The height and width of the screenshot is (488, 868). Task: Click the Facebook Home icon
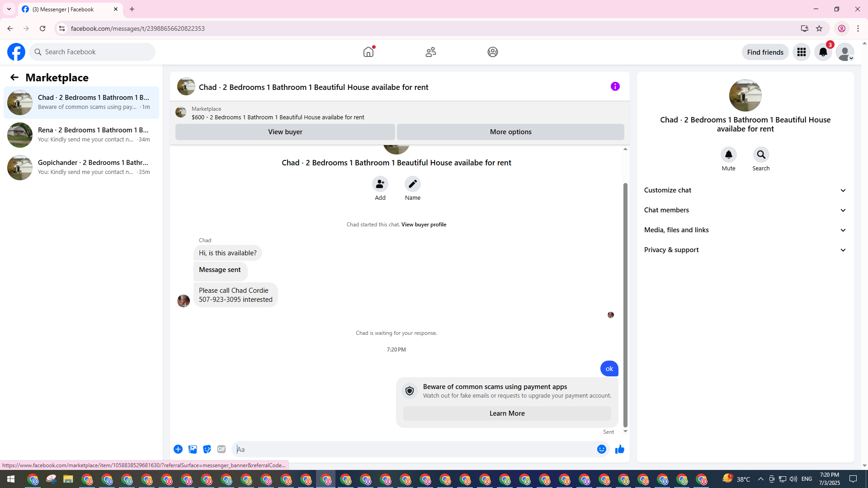click(368, 52)
